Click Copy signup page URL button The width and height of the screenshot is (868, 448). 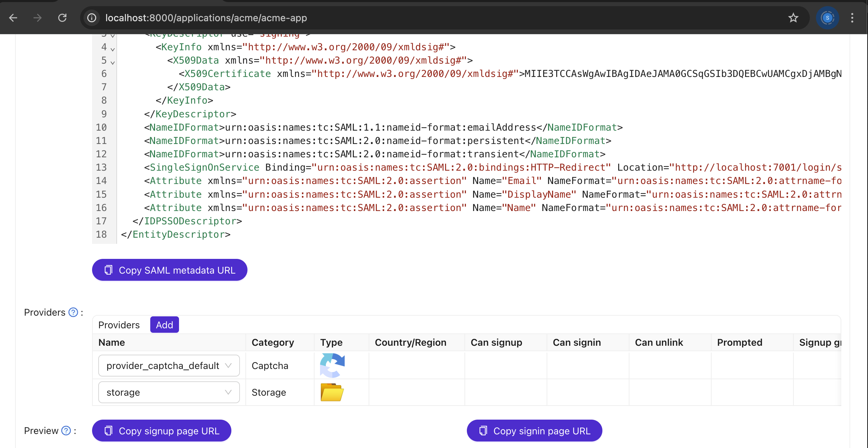[x=162, y=431]
